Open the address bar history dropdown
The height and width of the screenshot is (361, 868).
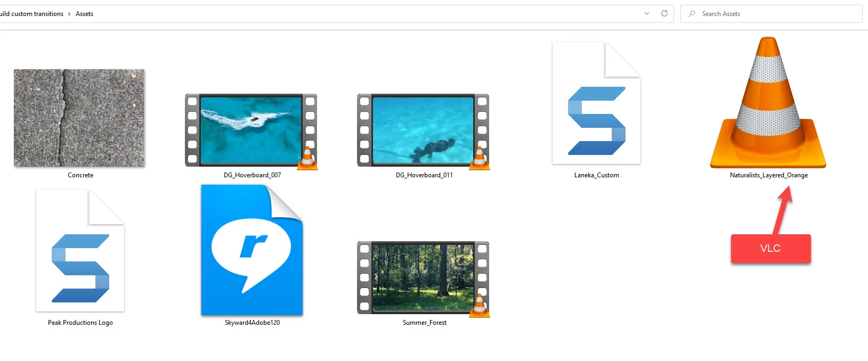pos(647,14)
